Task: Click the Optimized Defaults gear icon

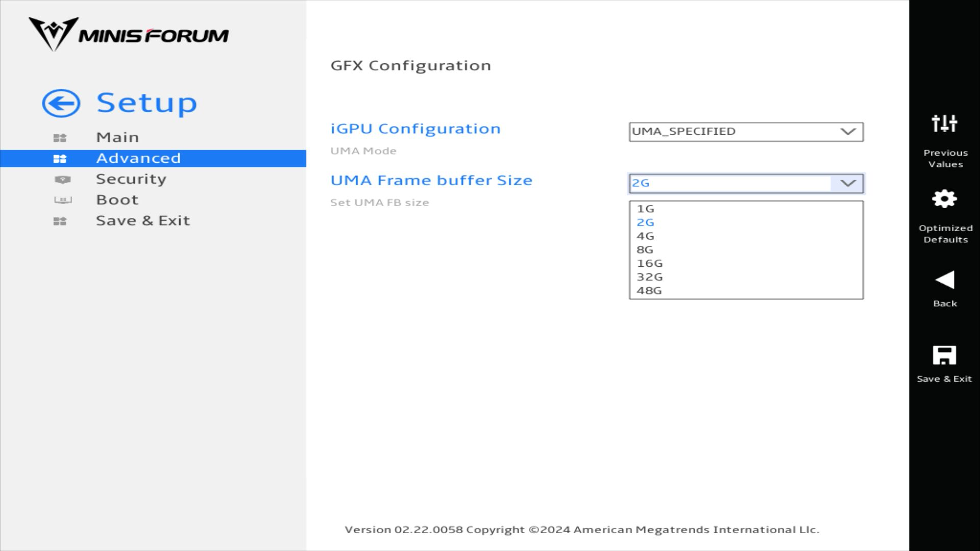Action: pos(944,199)
